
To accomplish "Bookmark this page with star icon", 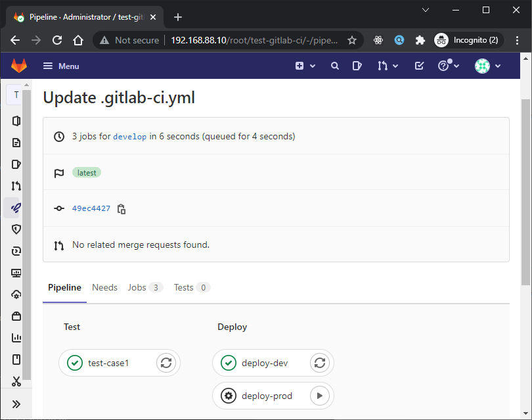I will (x=352, y=40).
